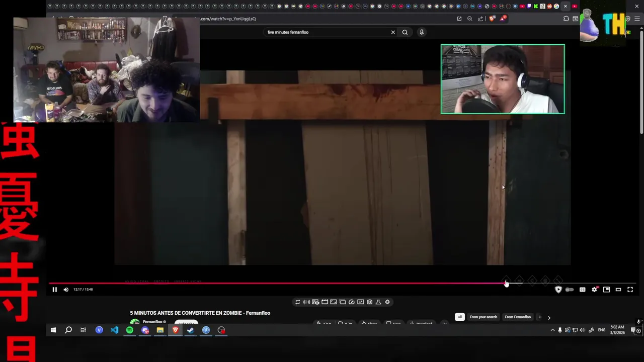Open link externally icon in address bar
This screenshot has height=362, width=644.
click(459, 19)
